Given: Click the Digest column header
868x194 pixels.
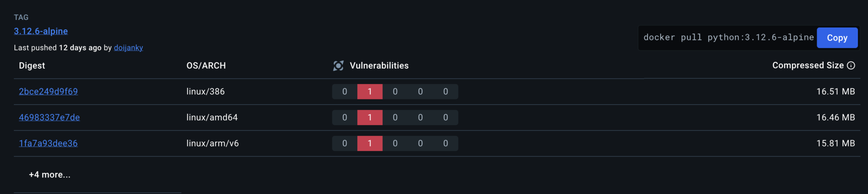Looking at the screenshot, I should (x=32, y=66).
